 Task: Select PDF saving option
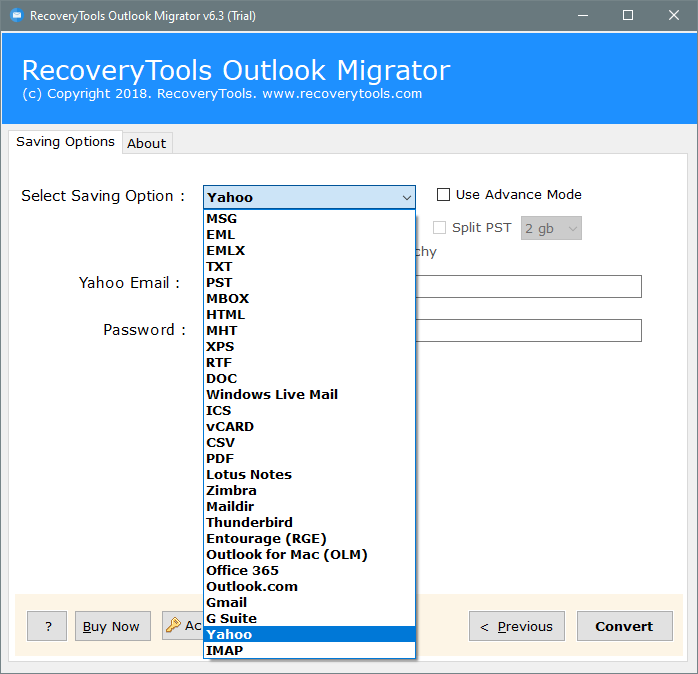click(x=309, y=459)
